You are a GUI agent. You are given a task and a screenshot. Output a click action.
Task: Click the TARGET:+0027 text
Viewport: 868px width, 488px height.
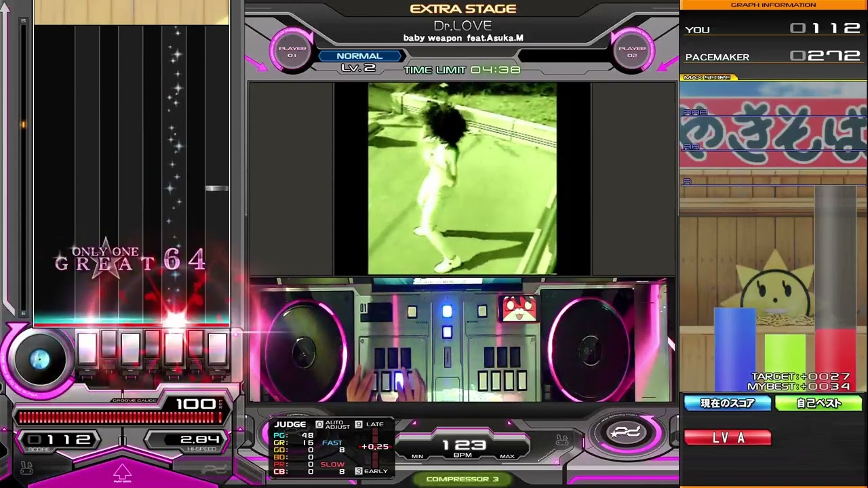click(x=800, y=377)
